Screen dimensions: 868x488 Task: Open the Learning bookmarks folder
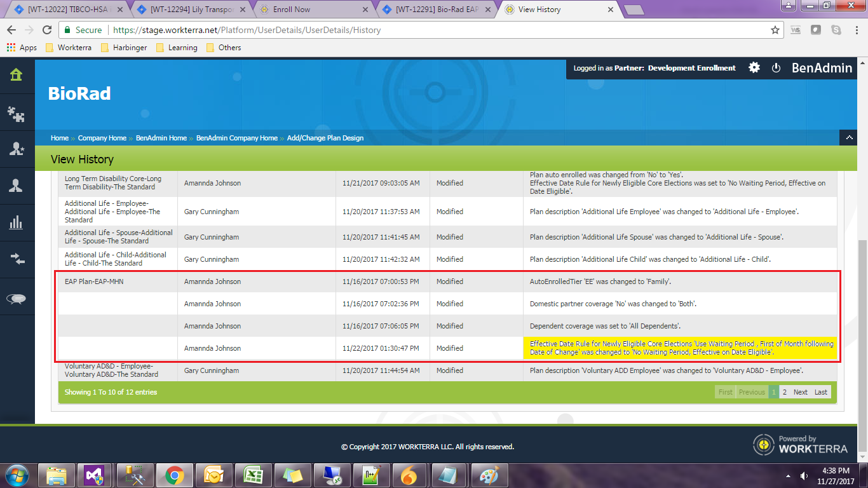point(176,48)
